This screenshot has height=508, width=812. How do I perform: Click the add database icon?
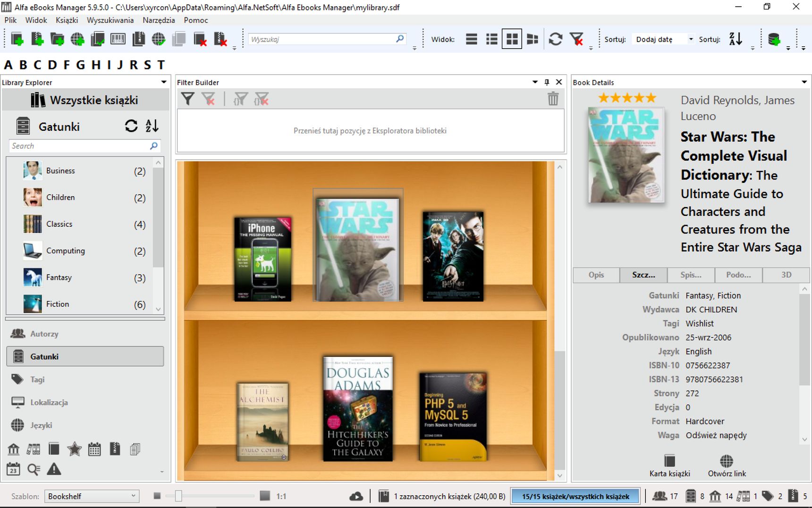774,39
